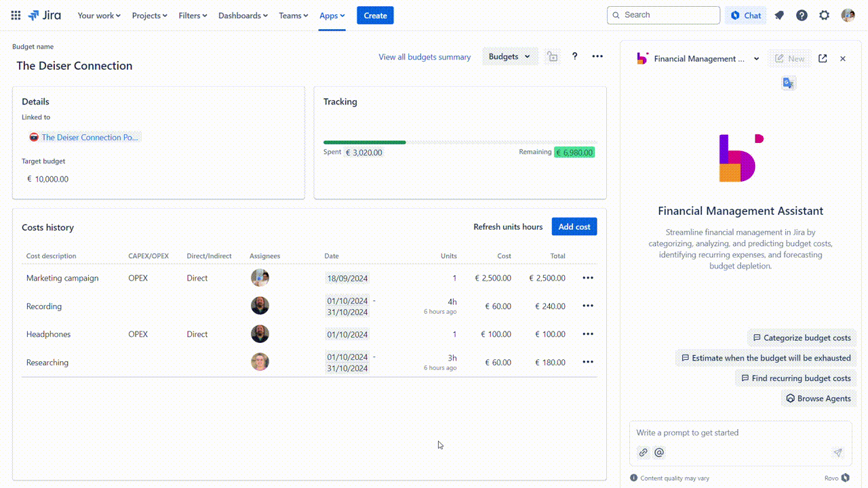Click the Search field

click(x=663, y=15)
